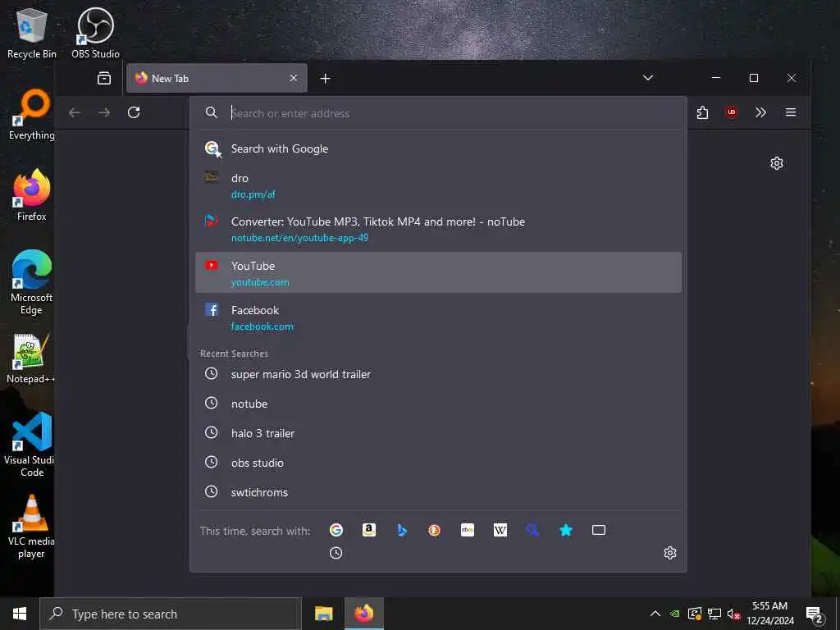Go forward to next page
Viewport: 840px width, 630px height.
pyautogui.click(x=104, y=112)
